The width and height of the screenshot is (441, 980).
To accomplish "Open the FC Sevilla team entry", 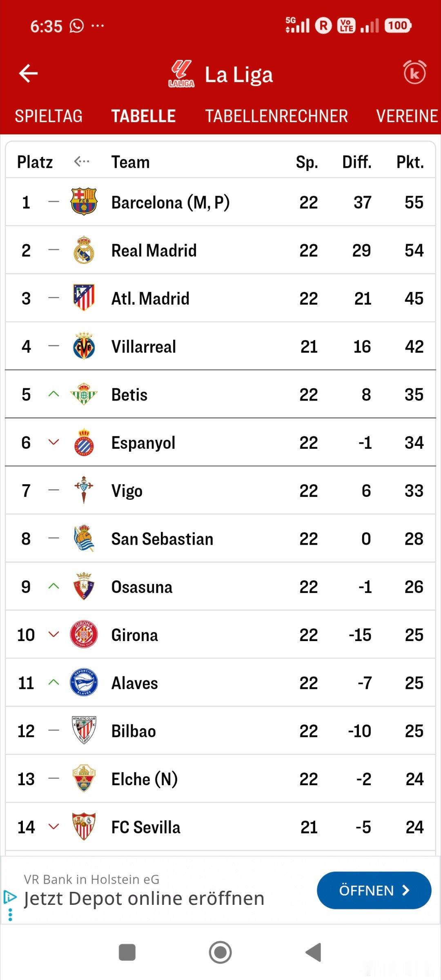I will point(145,827).
